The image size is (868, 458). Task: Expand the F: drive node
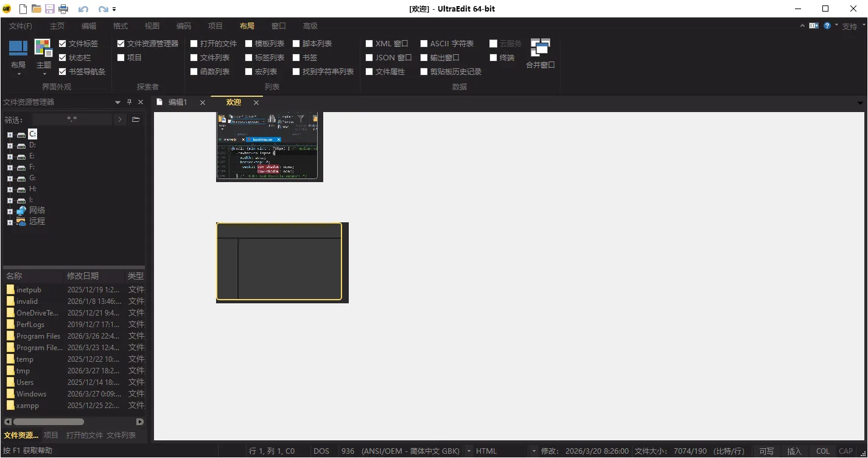pyautogui.click(x=10, y=167)
